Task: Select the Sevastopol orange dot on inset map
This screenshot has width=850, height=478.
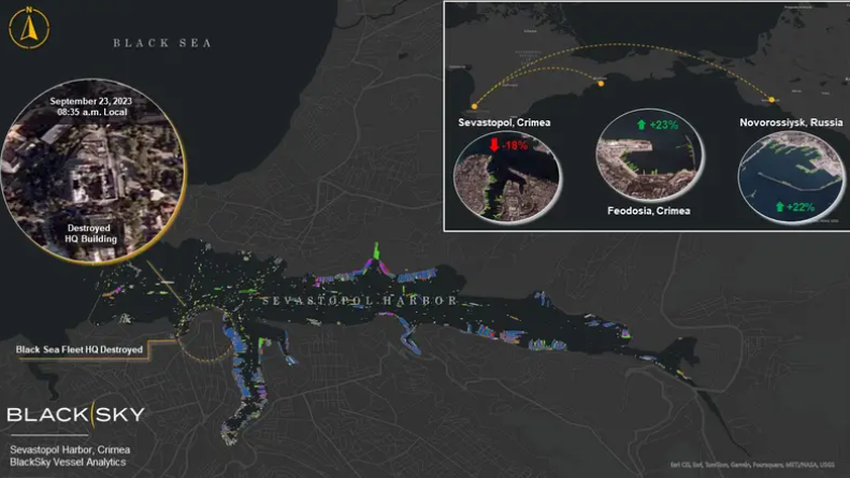Action: [473, 104]
